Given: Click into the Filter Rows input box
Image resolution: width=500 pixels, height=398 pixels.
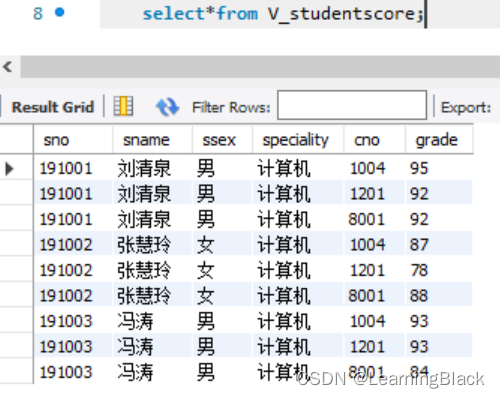Looking at the screenshot, I should pos(352,105).
